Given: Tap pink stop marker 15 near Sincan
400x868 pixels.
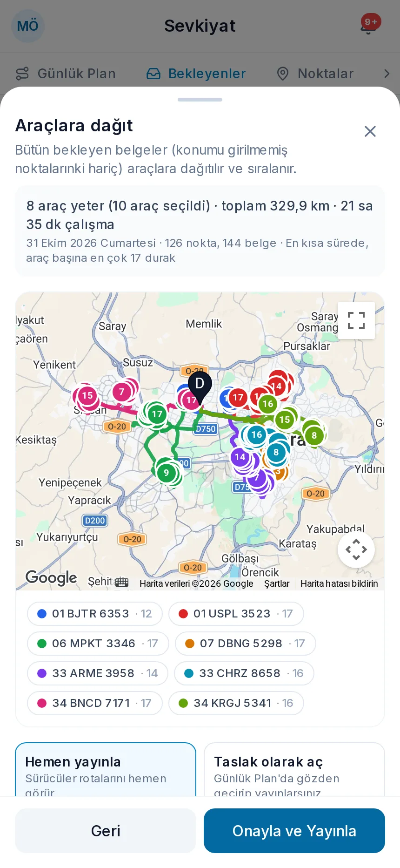Looking at the screenshot, I should pos(87,395).
